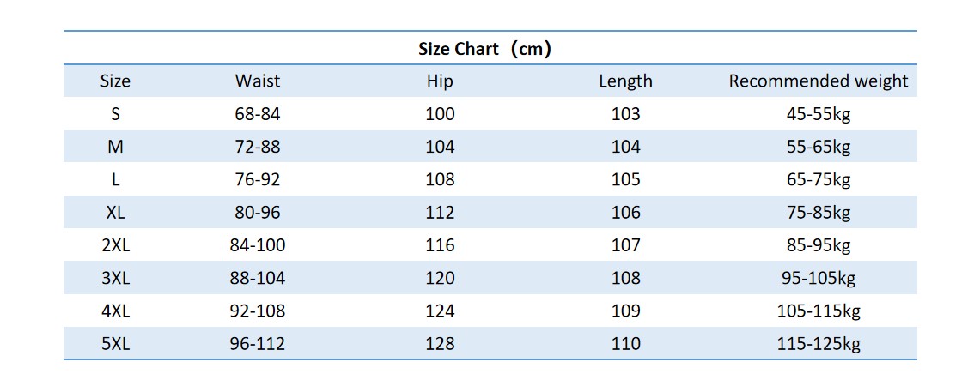Click waist value 84-100

coord(258,245)
